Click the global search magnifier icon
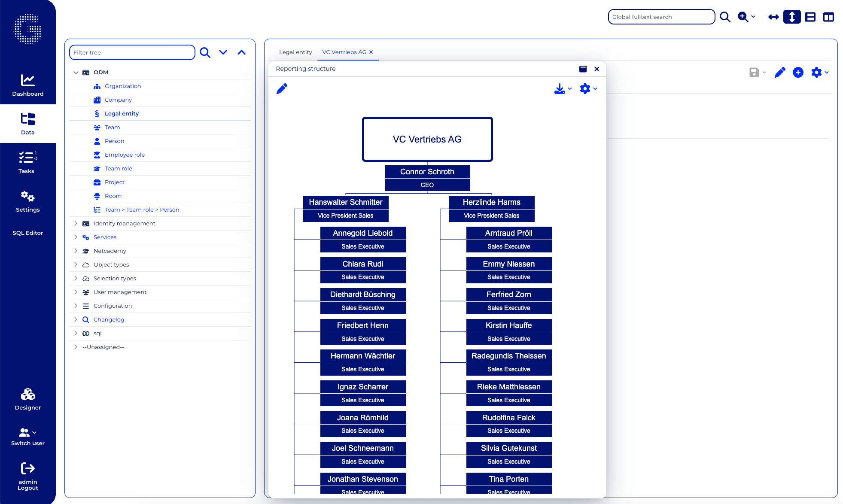The width and height of the screenshot is (843, 504). [725, 17]
